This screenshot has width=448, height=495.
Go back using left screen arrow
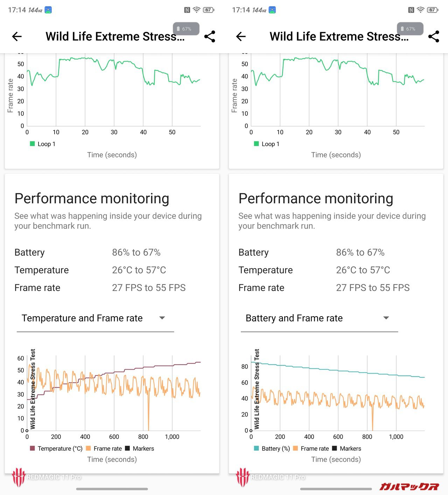click(17, 36)
